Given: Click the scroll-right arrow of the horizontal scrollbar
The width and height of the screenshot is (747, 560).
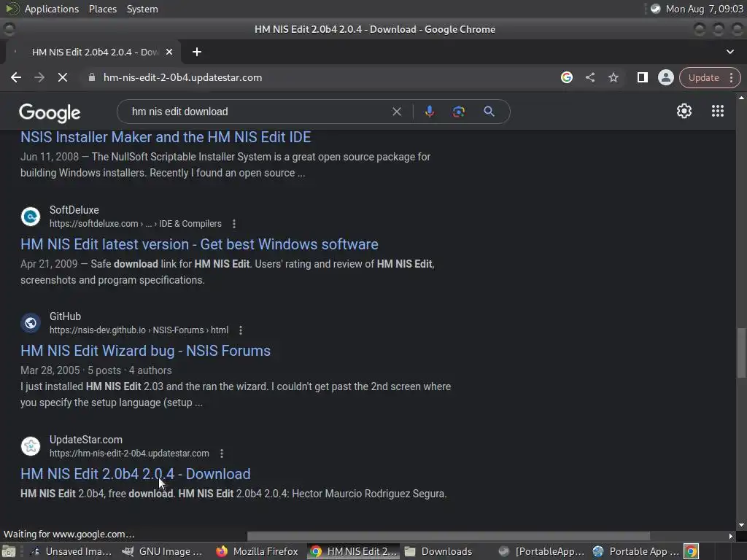Looking at the screenshot, I should 731,536.
